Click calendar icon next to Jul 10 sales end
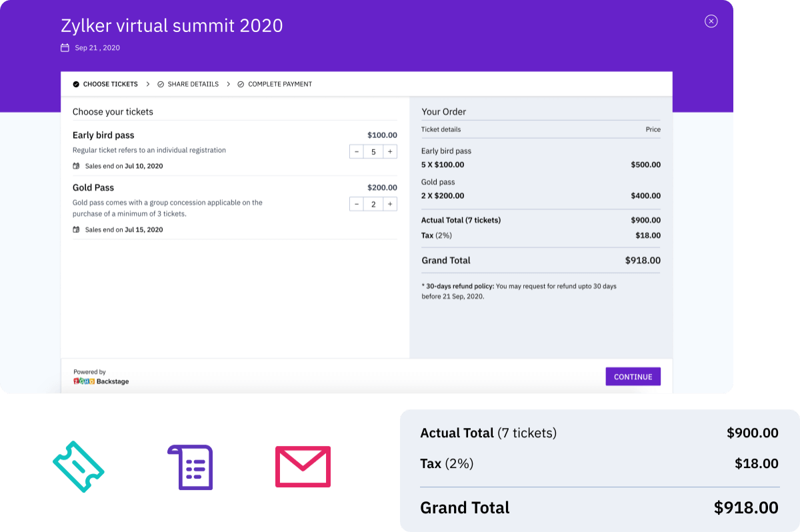 [x=76, y=166]
